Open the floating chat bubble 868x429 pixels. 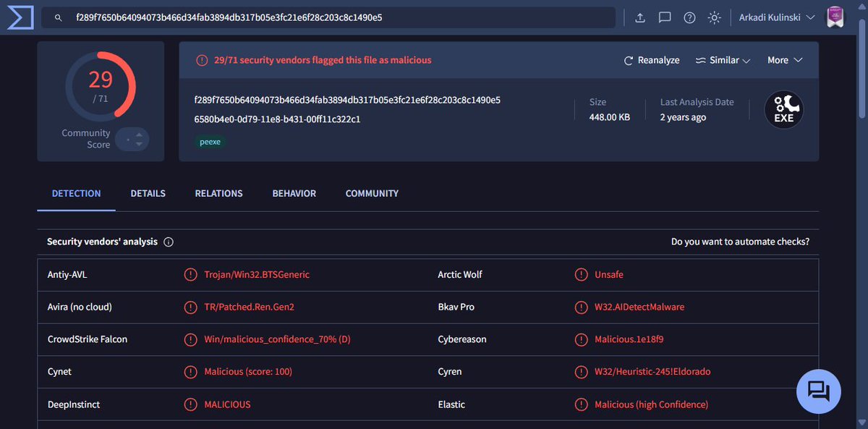[818, 391]
